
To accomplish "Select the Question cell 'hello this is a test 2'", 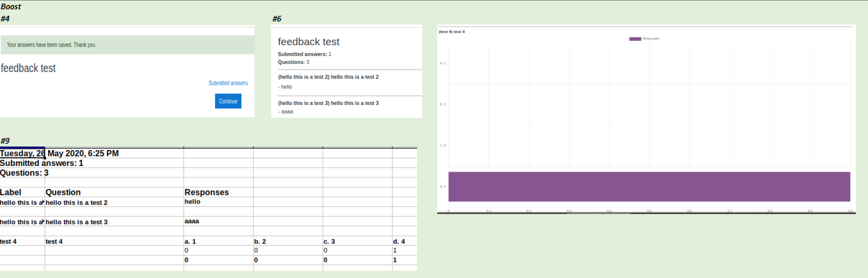I will 114,203.
